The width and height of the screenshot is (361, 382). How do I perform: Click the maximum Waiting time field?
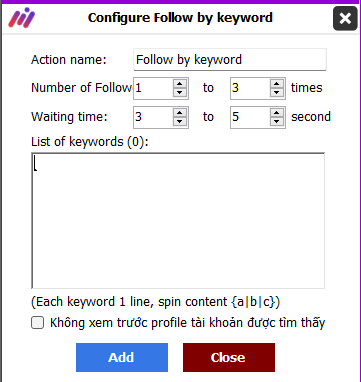(x=250, y=117)
